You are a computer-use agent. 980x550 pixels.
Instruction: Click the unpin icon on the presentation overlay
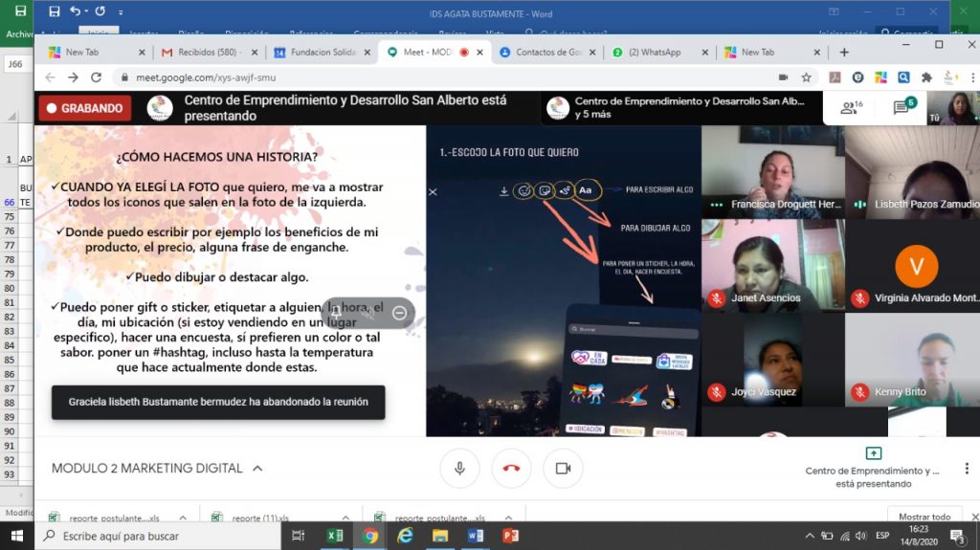tap(336, 312)
